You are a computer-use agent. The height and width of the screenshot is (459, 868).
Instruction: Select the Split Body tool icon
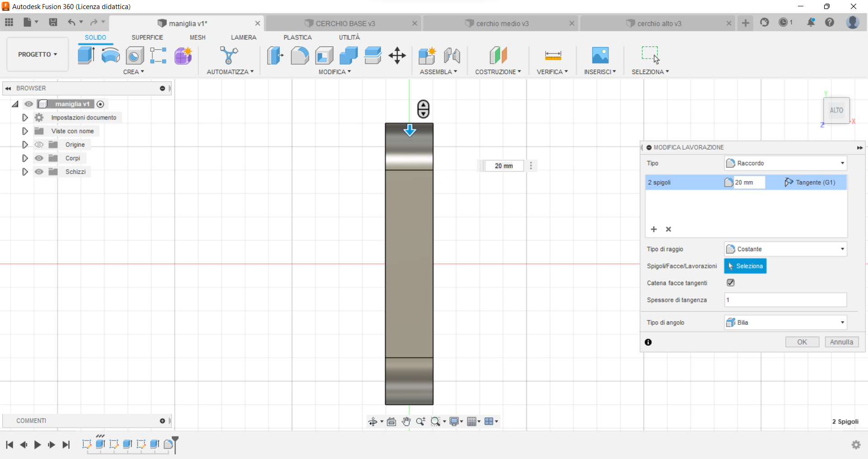pyautogui.click(x=373, y=56)
